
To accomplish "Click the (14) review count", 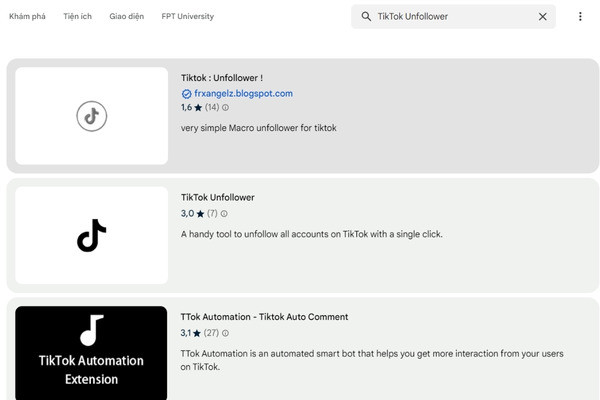I will [212, 108].
